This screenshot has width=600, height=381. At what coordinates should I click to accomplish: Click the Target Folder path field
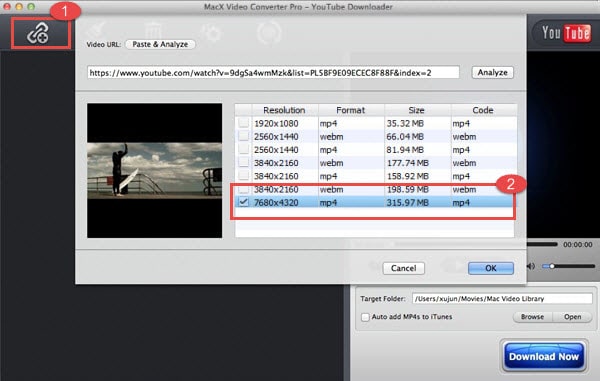(x=502, y=299)
